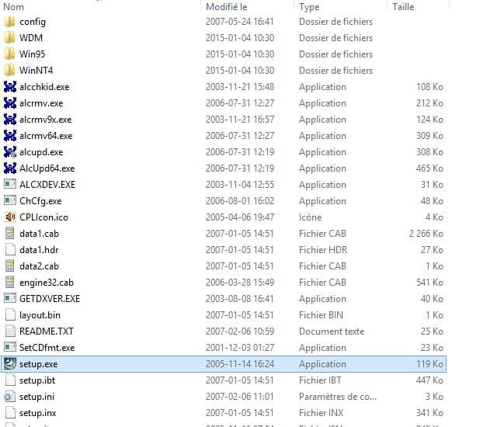504x427 pixels.
Task: Click the Fichier HDR type cell
Action: point(323,250)
